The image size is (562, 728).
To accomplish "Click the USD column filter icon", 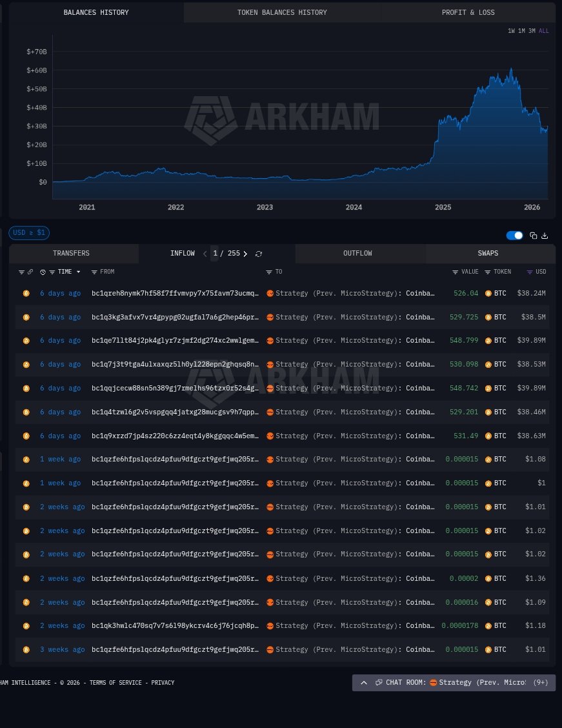I will 530,272.
